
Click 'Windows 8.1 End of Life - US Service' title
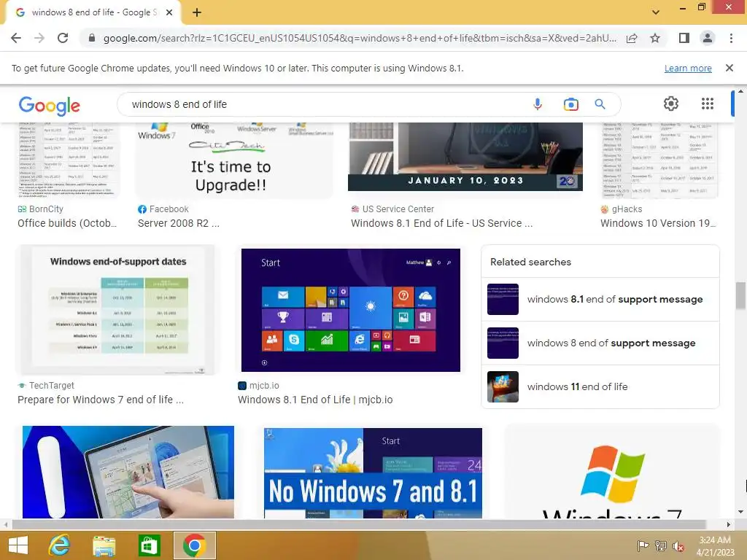point(441,223)
